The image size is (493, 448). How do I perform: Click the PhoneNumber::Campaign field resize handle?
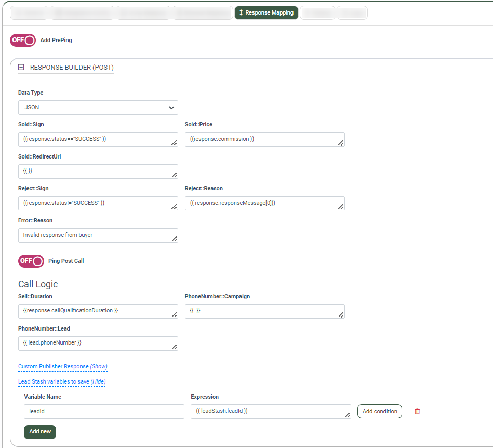coord(341,315)
